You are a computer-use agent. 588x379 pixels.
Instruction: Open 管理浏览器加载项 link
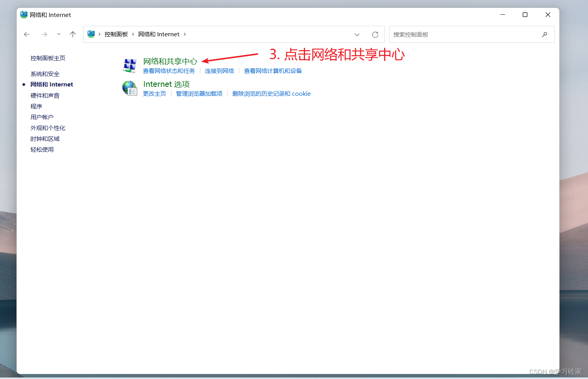199,94
